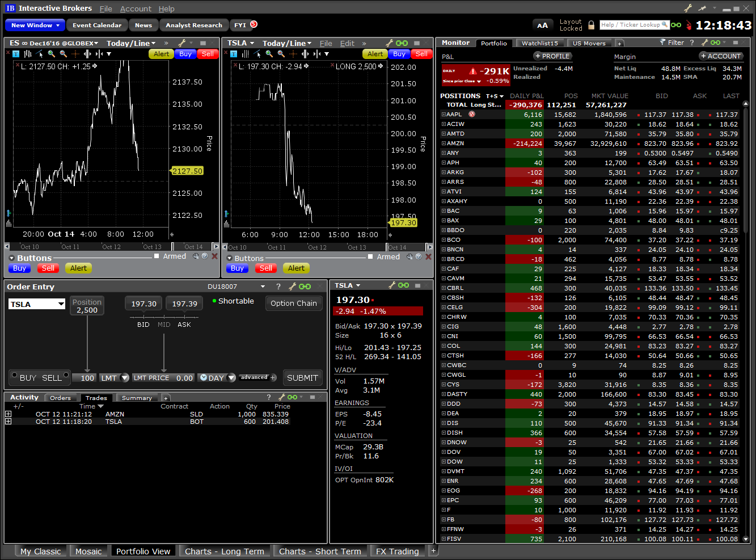Toggle the Armed checkbox on the ES Buttons panel
This screenshot has width=756, height=560.
pyautogui.click(x=157, y=256)
